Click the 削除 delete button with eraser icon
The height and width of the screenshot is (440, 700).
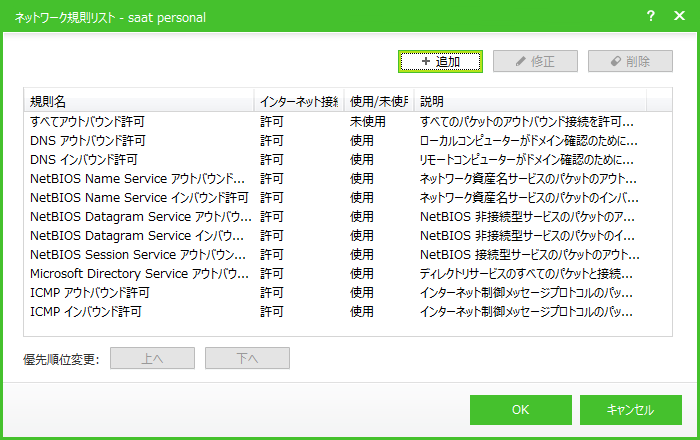[x=630, y=61]
